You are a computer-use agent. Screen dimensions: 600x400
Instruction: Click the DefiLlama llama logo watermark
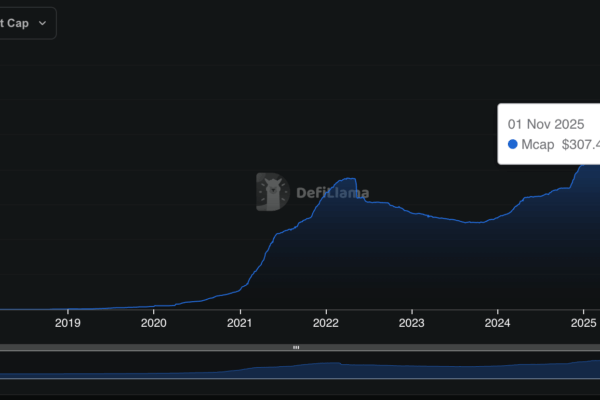(x=272, y=191)
